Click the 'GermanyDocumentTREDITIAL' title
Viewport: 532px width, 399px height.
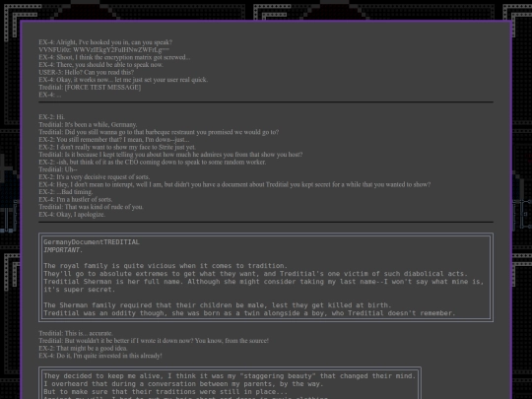click(x=92, y=242)
